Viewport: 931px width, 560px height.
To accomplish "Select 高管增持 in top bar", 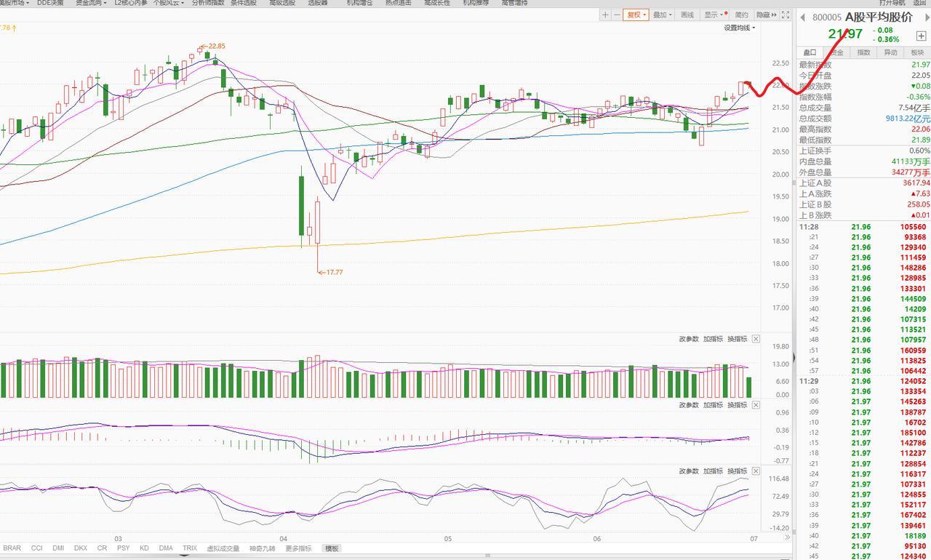I will coord(514,3).
